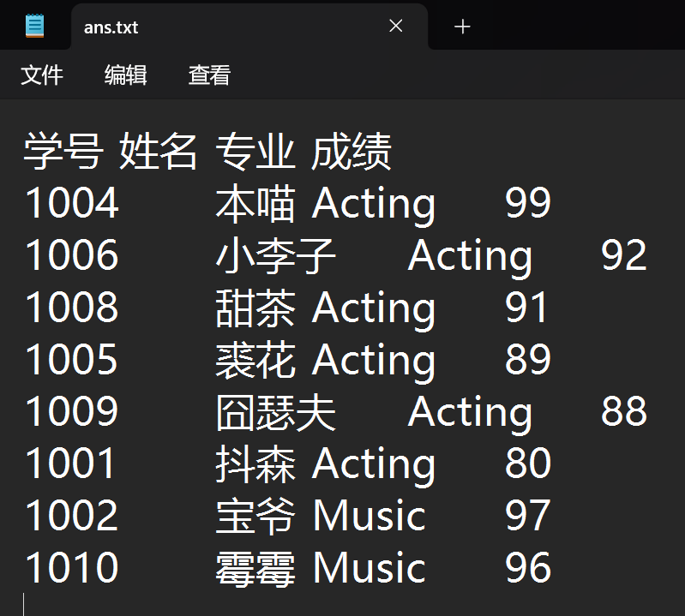Open the 文件 menu
The image size is (685, 616).
pos(42,75)
